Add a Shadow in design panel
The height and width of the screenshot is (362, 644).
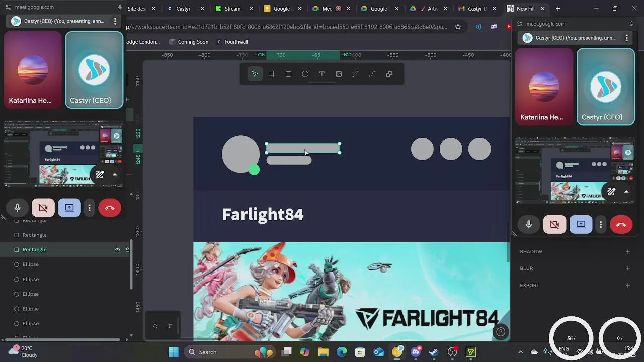click(x=627, y=252)
